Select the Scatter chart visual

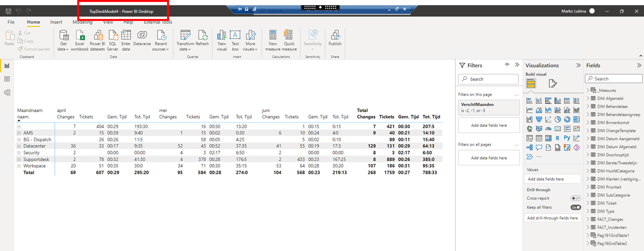point(548,120)
